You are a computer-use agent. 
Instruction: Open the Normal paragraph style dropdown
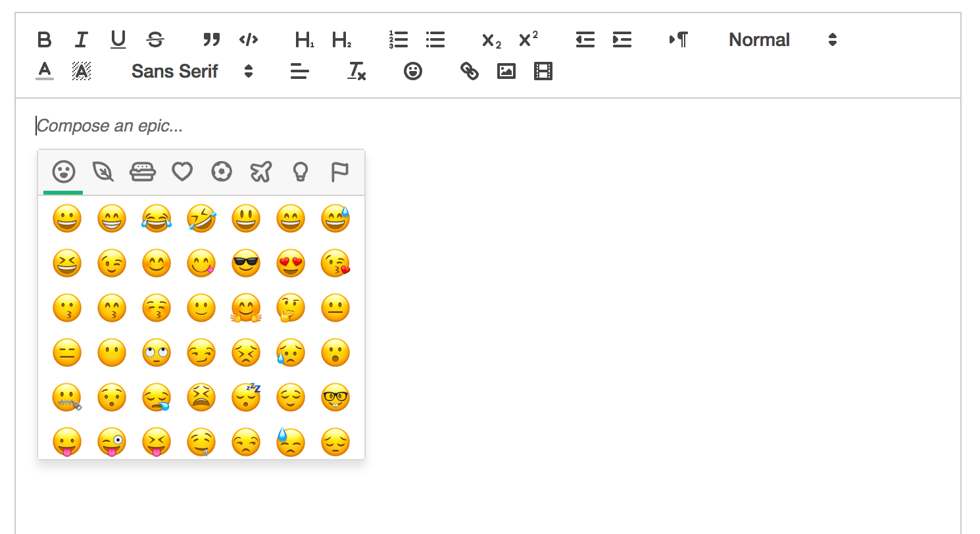(x=780, y=39)
